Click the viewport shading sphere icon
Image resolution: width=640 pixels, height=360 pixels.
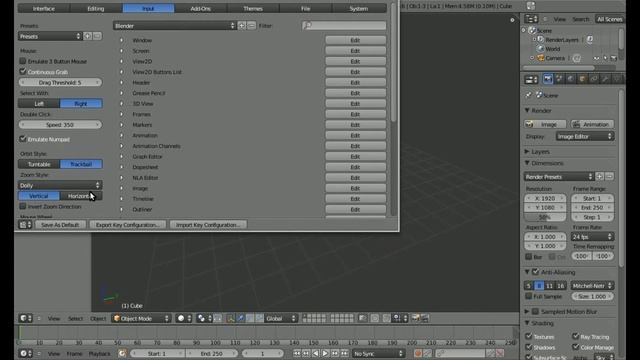[x=184, y=318]
